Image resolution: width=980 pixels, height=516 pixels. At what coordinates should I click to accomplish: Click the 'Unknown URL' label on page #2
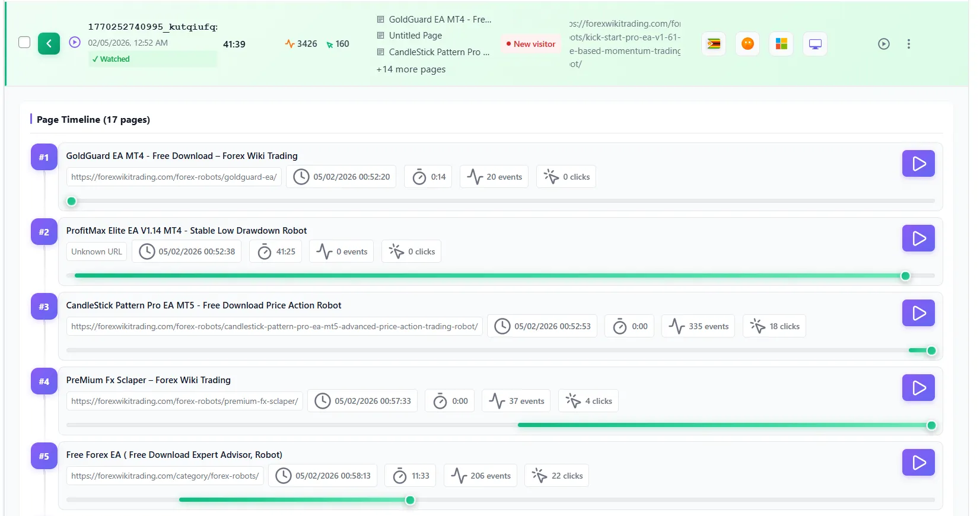pos(97,251)
